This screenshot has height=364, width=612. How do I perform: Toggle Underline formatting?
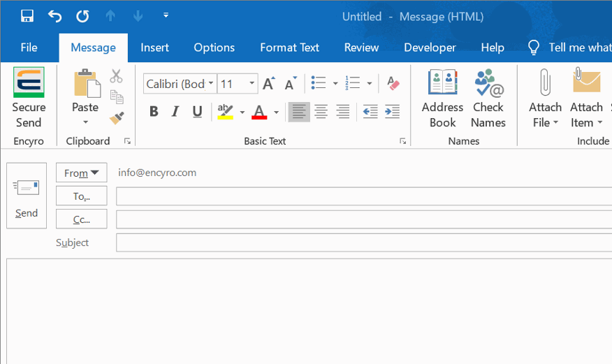coord(198,112)
